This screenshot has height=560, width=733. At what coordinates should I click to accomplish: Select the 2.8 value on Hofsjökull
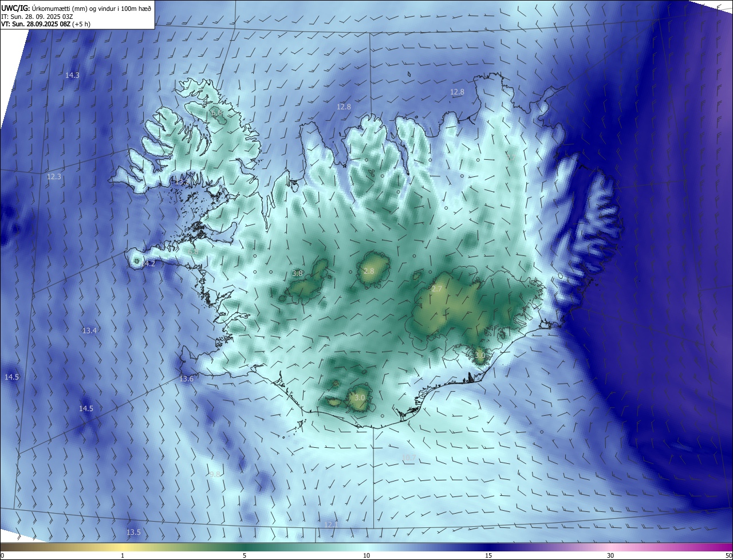pyautogui.click(x=369, y=271)
